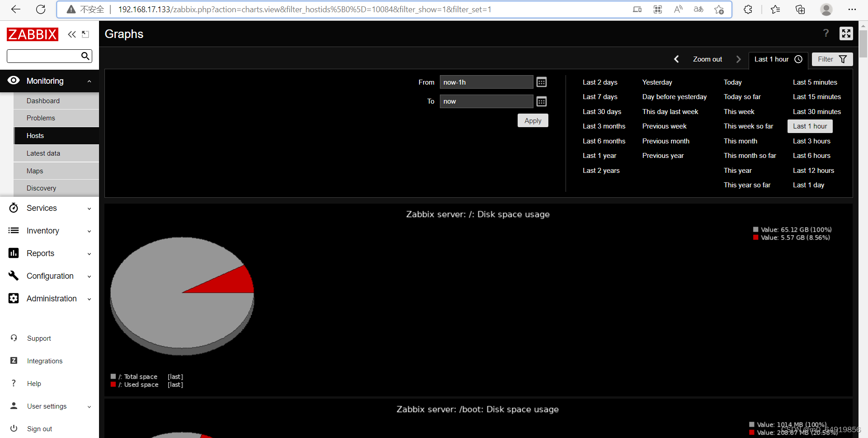This screenshot has width=868, height=438.
Task: Click the Reports bar-chart icon
Action: click(x=14, y=253)
